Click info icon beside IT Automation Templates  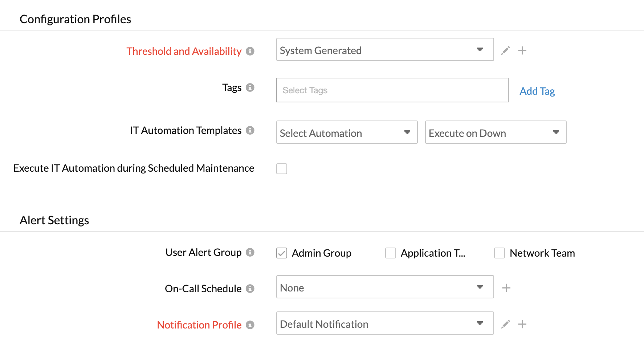click(x=250, y=130)
